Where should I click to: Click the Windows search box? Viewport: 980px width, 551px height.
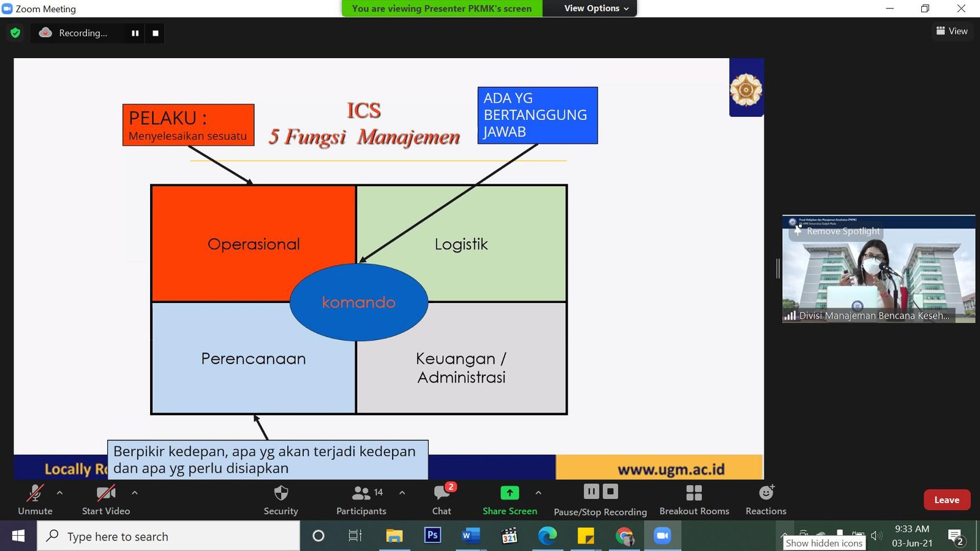click(168, 536)
